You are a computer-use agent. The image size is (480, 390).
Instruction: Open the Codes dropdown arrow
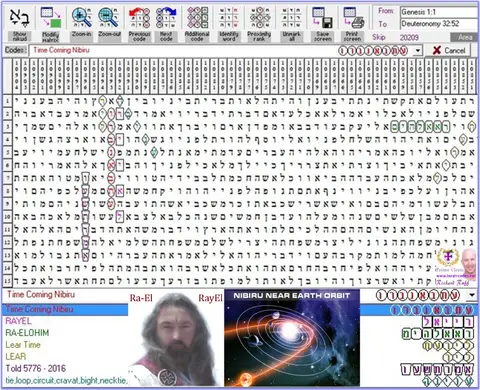pyautogui.click(x=417, y=51)
